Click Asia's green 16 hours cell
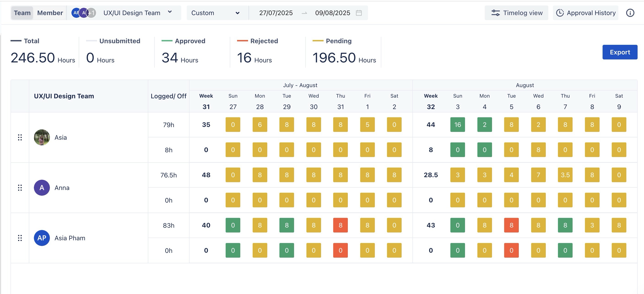 (x=457, y=124)
